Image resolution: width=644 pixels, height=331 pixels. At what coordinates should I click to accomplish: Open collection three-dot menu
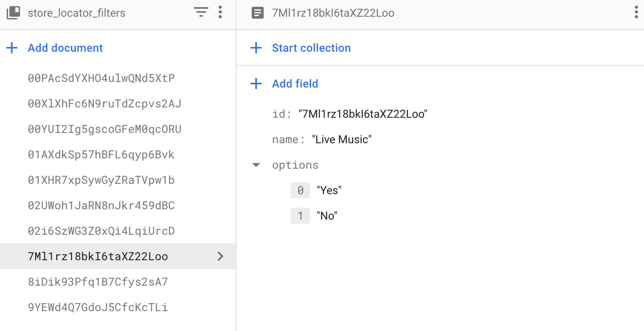(220, 12)
